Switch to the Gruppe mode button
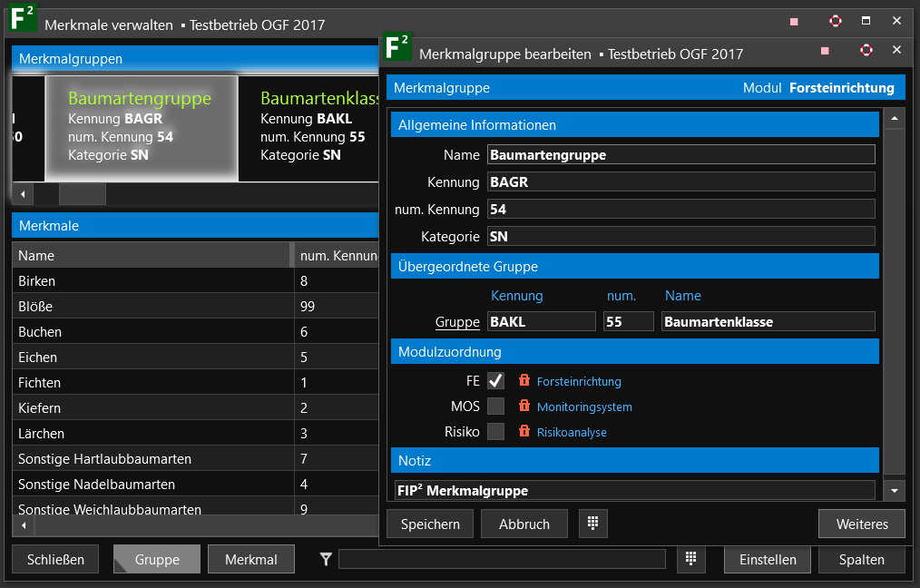Image resolution: width=920 pixels, height=588 pixels. tap(157, 559)
